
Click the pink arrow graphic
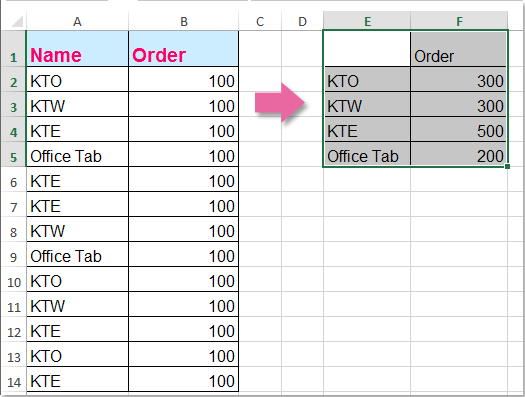[x=280, y=102]
